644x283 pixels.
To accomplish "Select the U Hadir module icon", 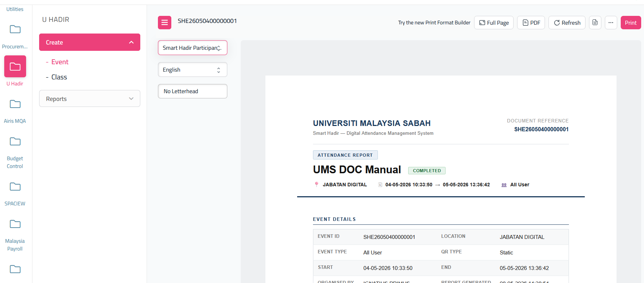I will 15,66.
